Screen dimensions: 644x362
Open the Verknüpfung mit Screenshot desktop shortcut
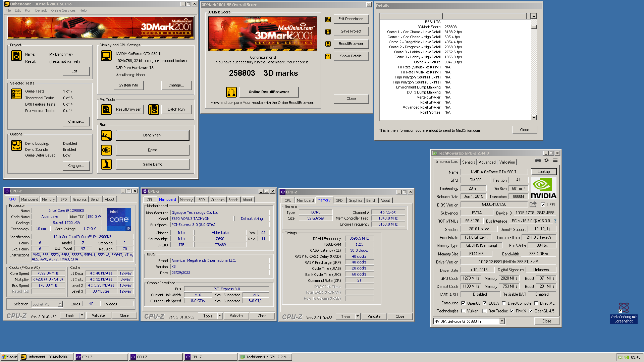pos(624,313)
